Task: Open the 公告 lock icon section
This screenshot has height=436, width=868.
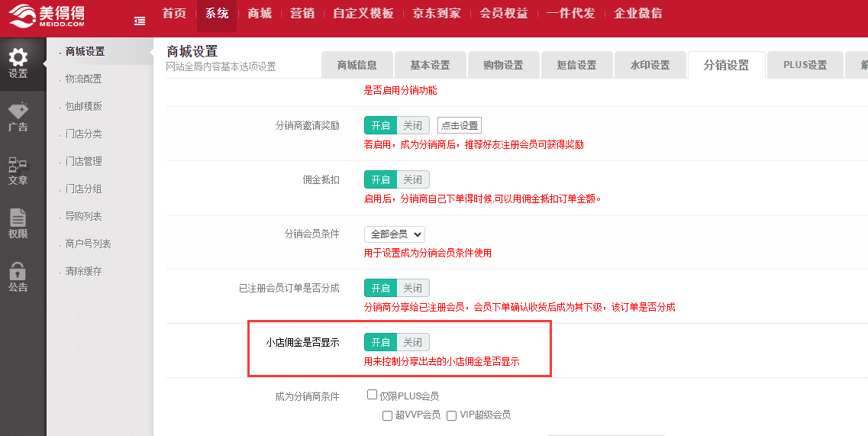Action: click(18, 277)
